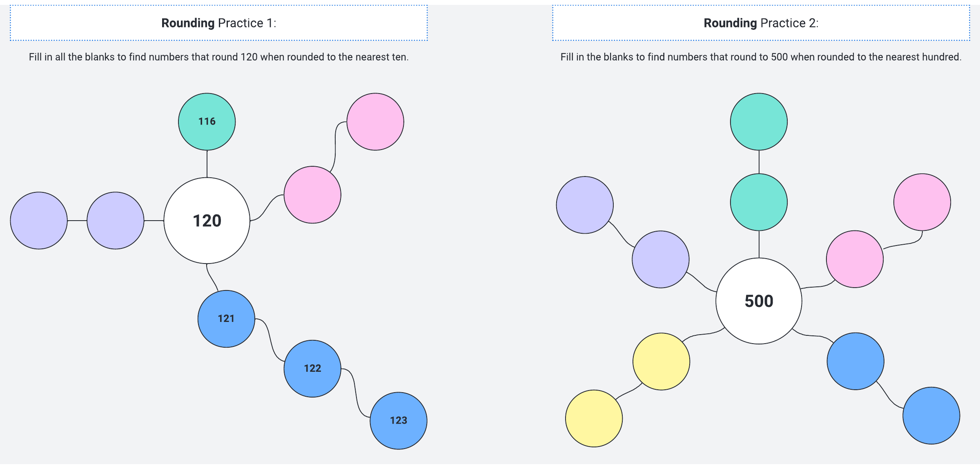Click the purple circle directly connected to 500

[660, 259]
